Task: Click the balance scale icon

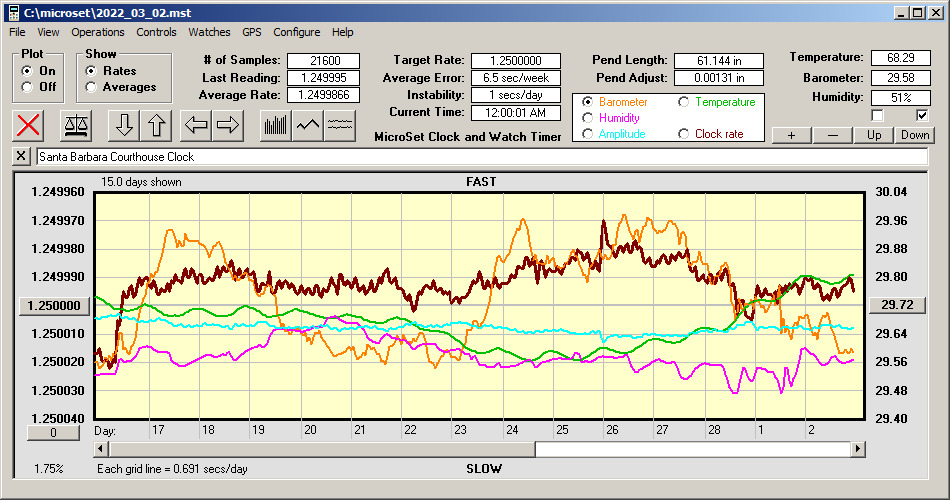Action: [x=75, y=125]
